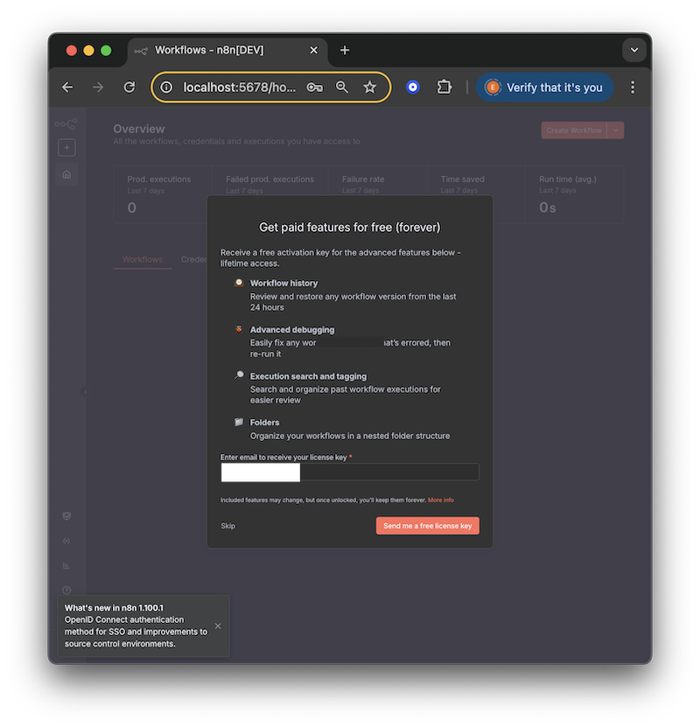Switch to the Credentials tab
This screenshot has height=728, width=700.
tap(193, 260)
